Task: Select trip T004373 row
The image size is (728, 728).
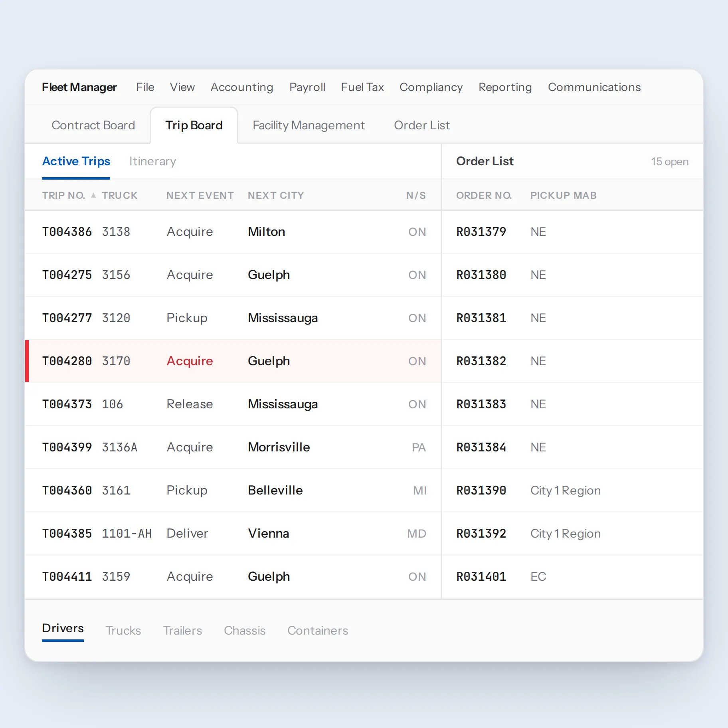Action: coord(233,404)
